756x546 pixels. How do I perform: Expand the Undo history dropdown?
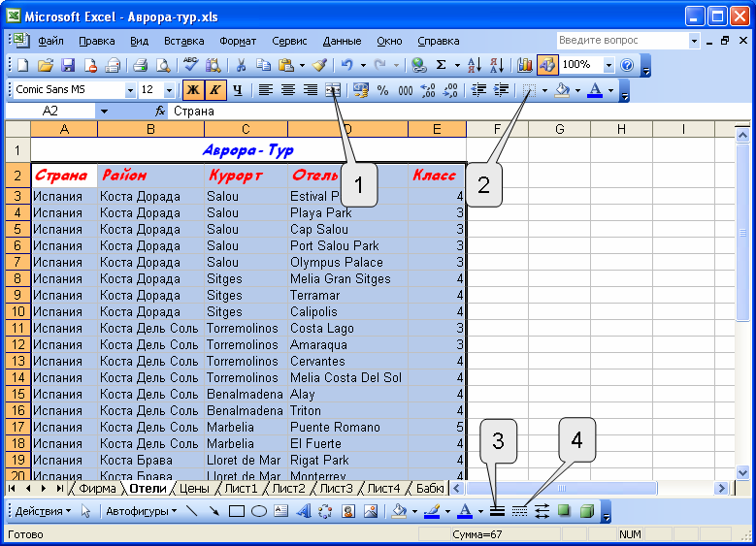[x=363, y=65]
